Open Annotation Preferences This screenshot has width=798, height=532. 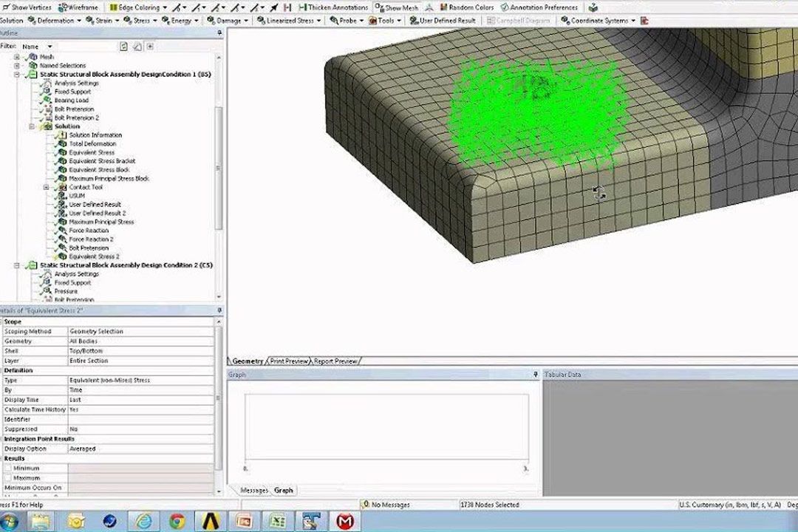click(538, 7)
